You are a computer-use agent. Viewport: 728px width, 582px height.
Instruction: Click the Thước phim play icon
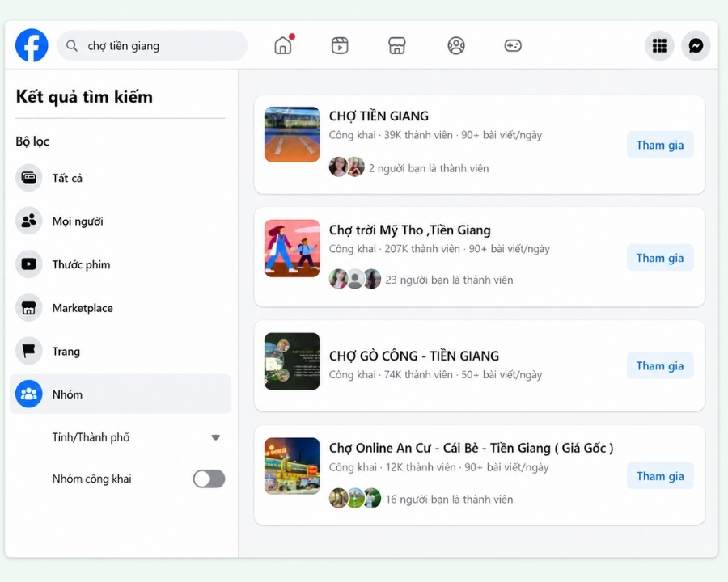29,264
